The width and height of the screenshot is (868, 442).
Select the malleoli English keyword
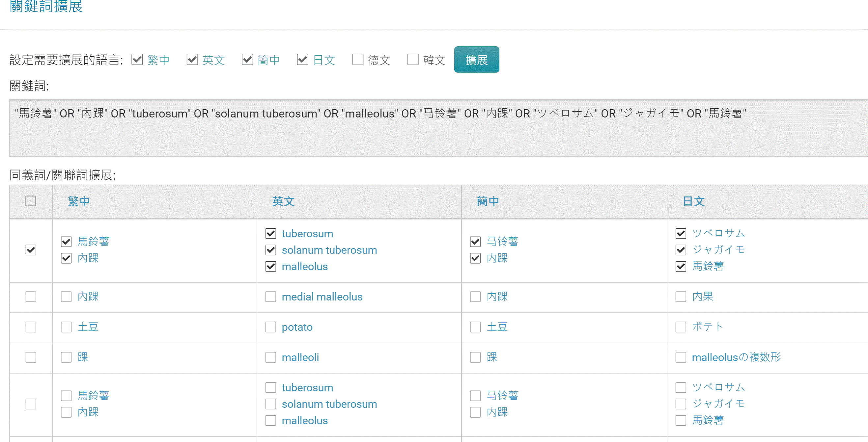click(270, 357)
